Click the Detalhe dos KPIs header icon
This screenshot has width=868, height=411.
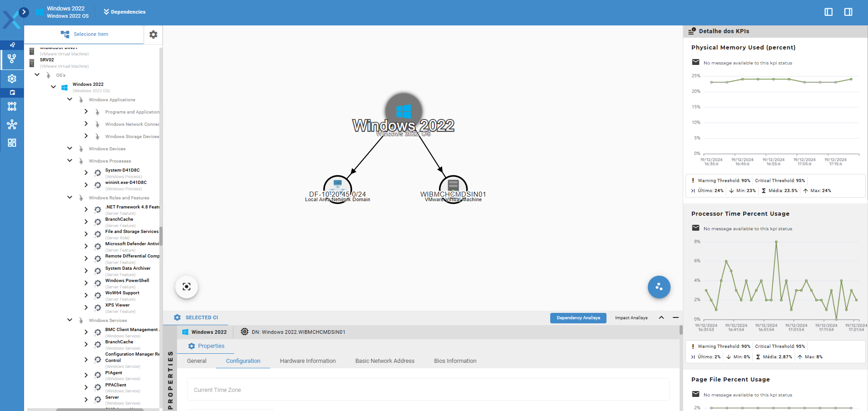(692, 31)
